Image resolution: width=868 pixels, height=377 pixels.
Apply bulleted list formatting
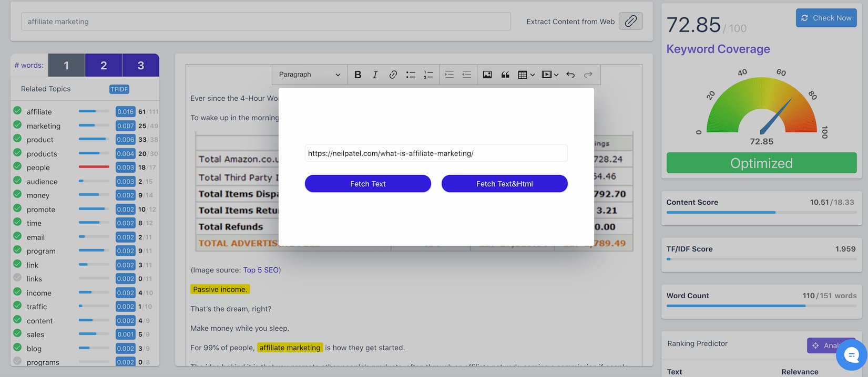411,75
